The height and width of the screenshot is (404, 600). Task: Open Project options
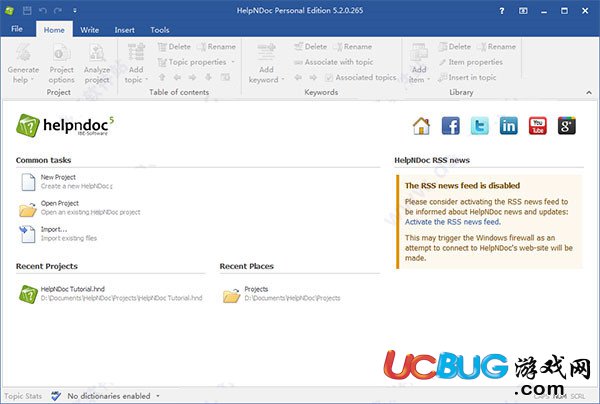(62, 63)
